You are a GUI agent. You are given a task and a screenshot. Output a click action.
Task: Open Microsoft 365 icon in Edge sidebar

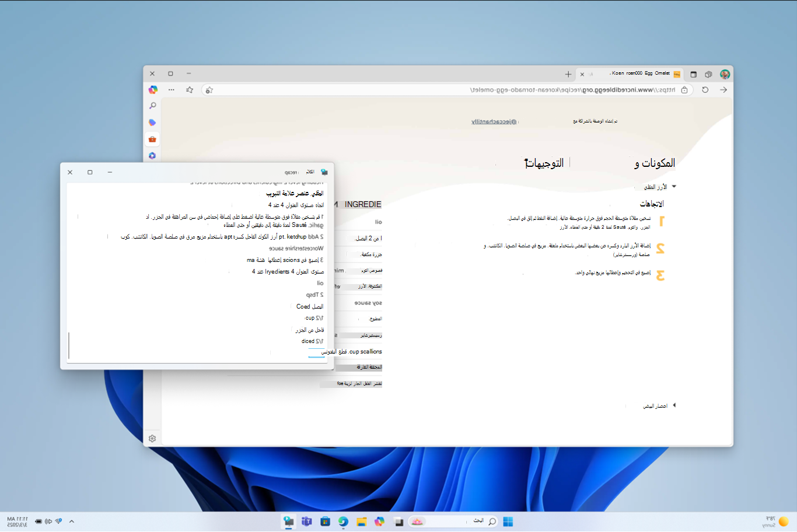tap(152, 156)
